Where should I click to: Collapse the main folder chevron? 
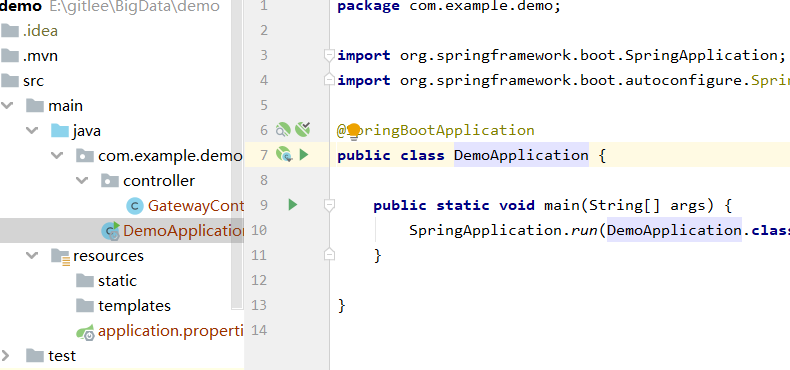pos(7,105)
